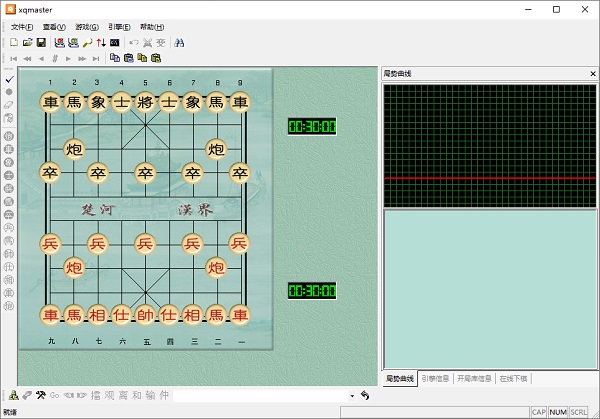Click the Save floppy disk icon
This screenshot has height=419, width=600.
[x=41, y=42]
